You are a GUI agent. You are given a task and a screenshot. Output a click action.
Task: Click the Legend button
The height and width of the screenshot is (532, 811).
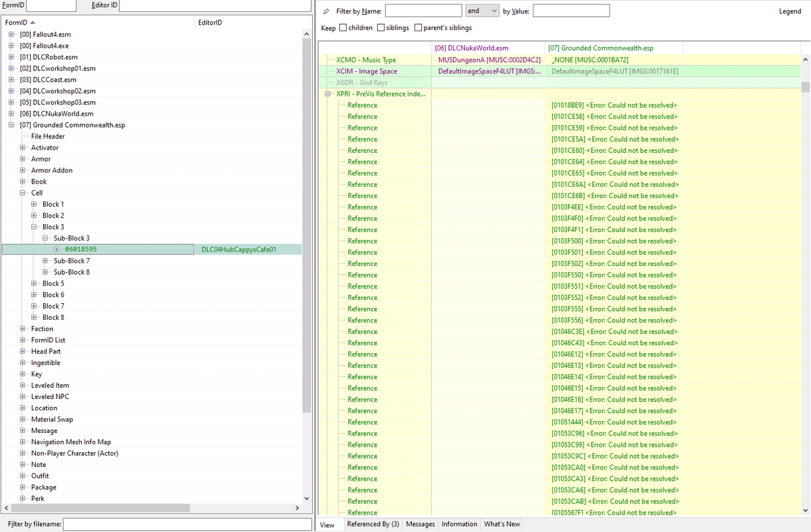tap(790, 11)
